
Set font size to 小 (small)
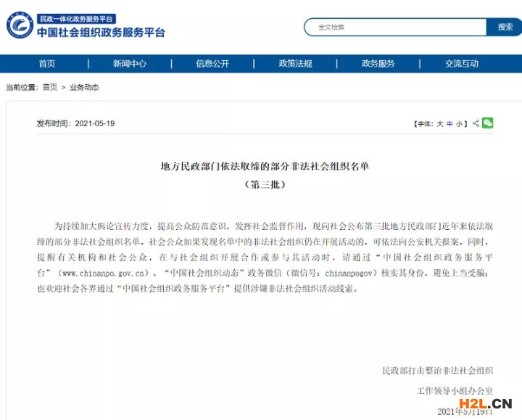[460, 124]
